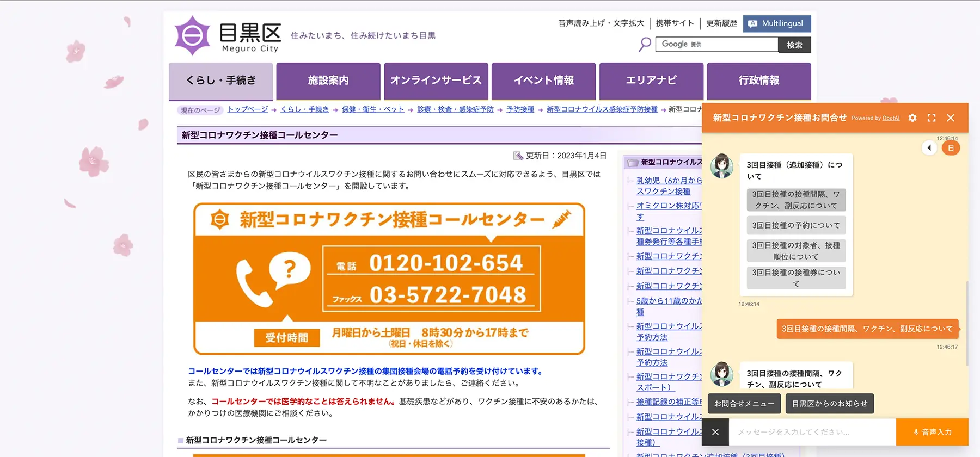The image size is (980, 457).
Task: Click くらし・手続き breadcrumb link
Action: tap(305, 109)
